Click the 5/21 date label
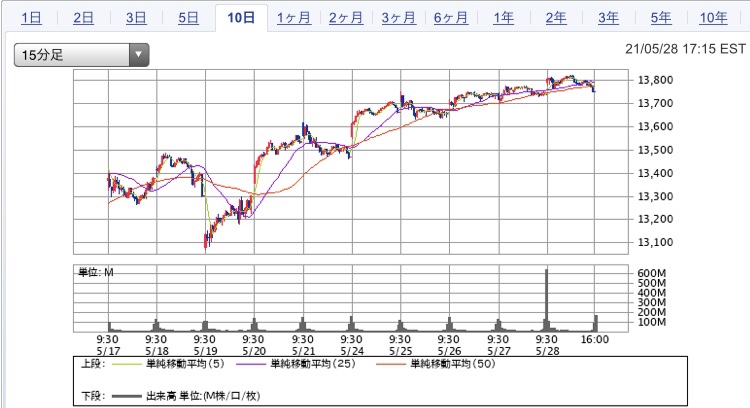This screenshot has height=408, width=750. 303,351
